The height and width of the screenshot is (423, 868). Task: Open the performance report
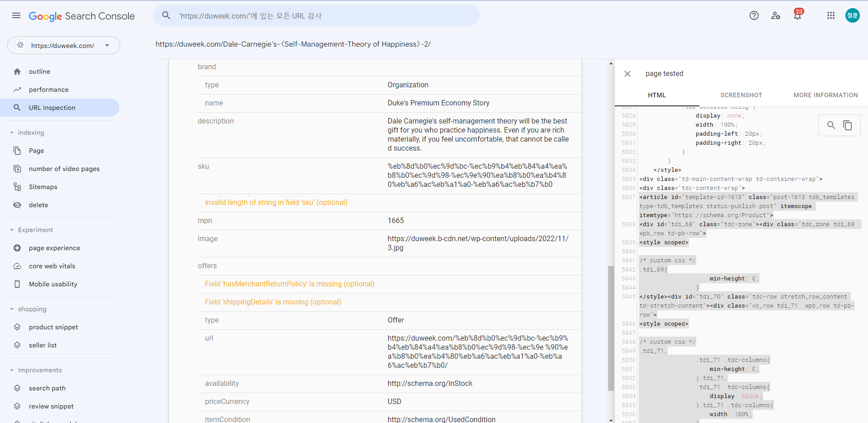60,90
